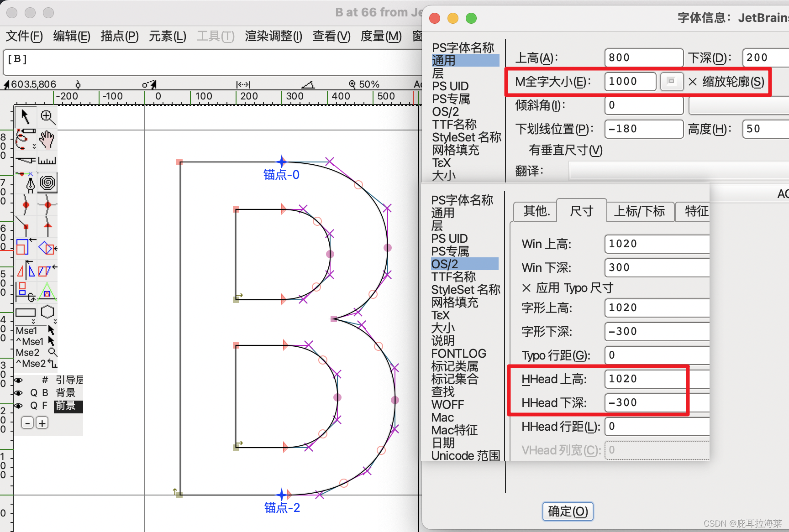
Task: Click the 确定(O) button
Action: pyautogui.click(x=568, y=511)
